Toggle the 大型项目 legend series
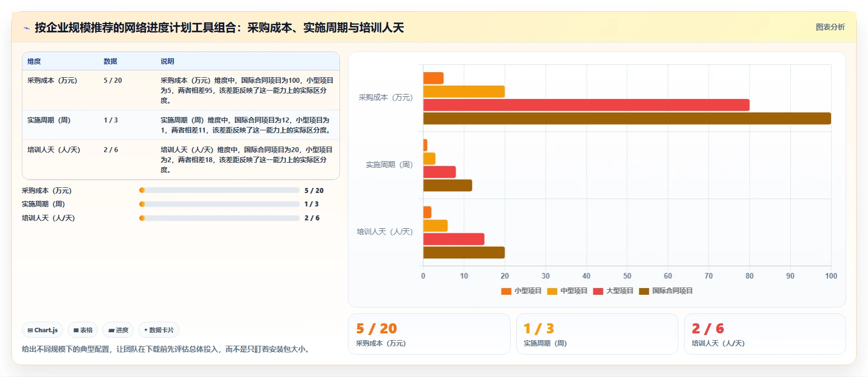Viewport: 868px width, 377px height. point(613,291)
